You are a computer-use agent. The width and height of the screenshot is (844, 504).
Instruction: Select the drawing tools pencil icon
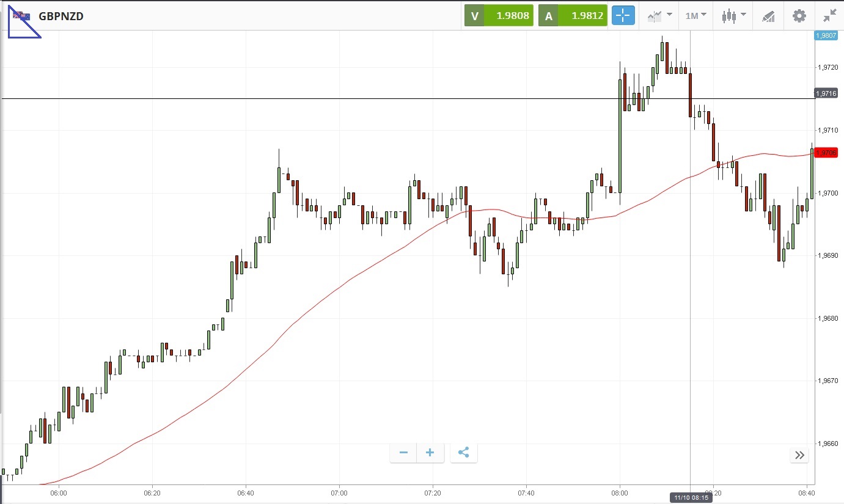tap(768, 16)
